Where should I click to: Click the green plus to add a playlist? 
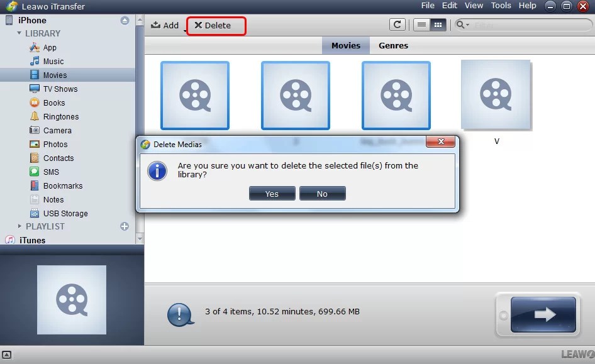(x=125, y=227)
